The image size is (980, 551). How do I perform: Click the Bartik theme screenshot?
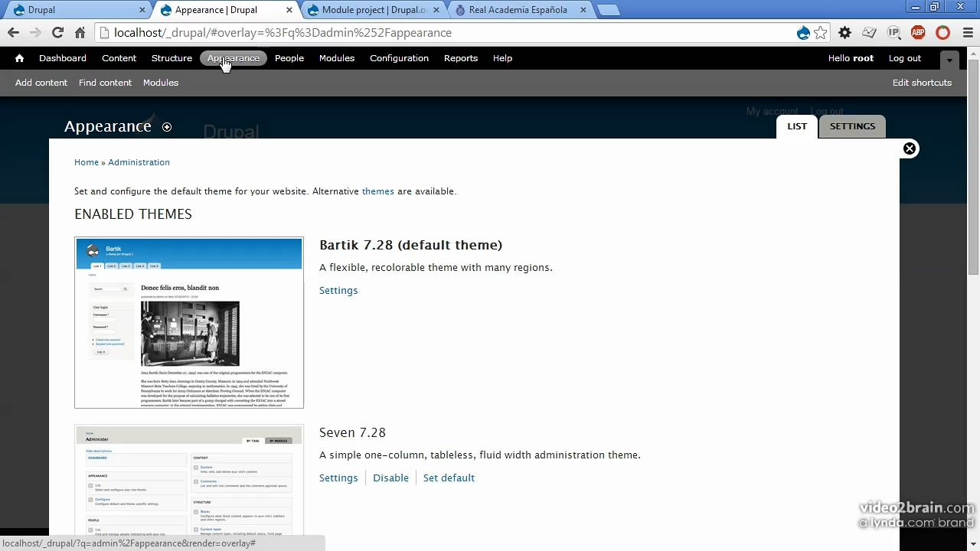coord(189,322)
